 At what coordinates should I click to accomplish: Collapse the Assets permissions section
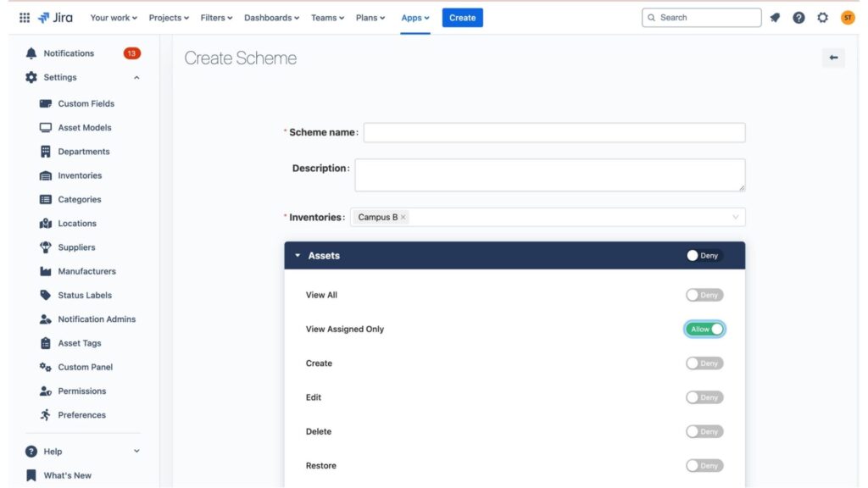pyautogui.click(x=298, y=255)
